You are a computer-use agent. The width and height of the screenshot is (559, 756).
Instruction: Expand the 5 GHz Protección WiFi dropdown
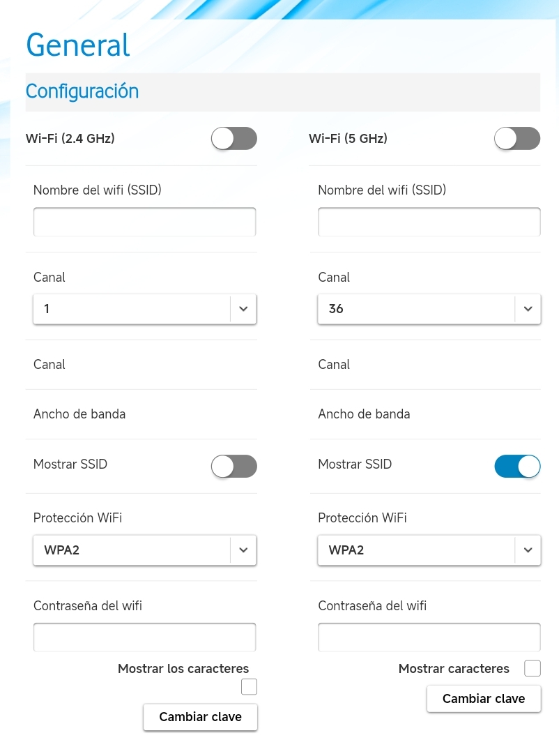(417, 550)
